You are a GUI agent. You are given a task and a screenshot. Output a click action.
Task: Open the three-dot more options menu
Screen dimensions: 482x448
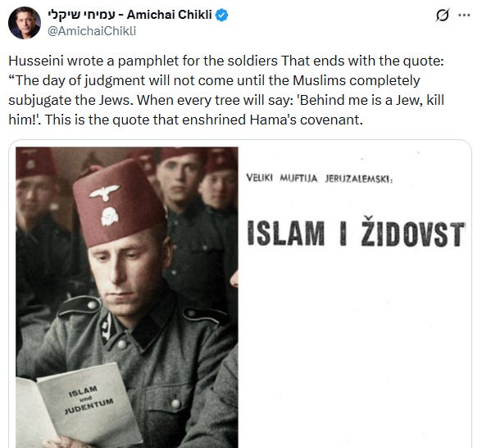point(464,15)
